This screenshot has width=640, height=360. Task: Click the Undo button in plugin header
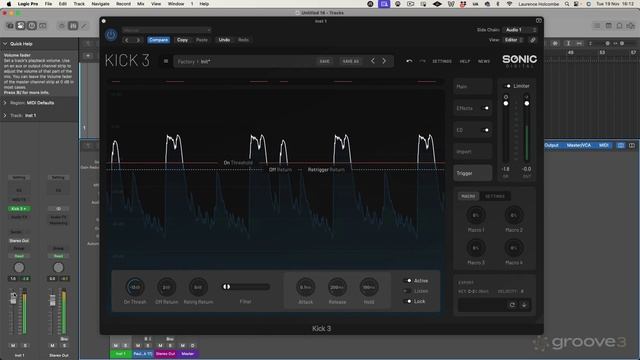[x=224, y=40]
